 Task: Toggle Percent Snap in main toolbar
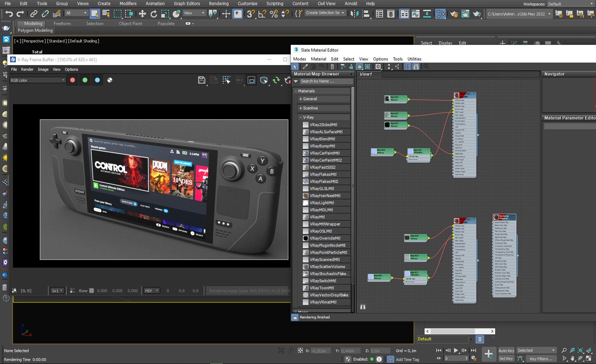pyautogui.click(x=273, y=13)
